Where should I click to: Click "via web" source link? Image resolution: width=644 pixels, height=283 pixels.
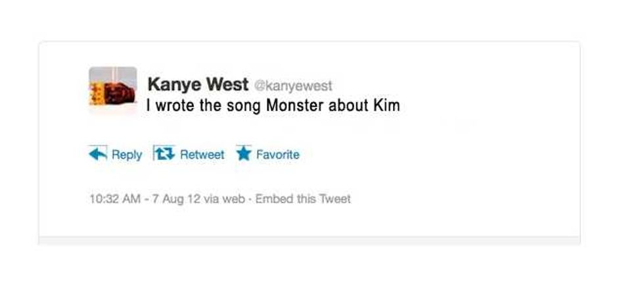coord(225,199)
